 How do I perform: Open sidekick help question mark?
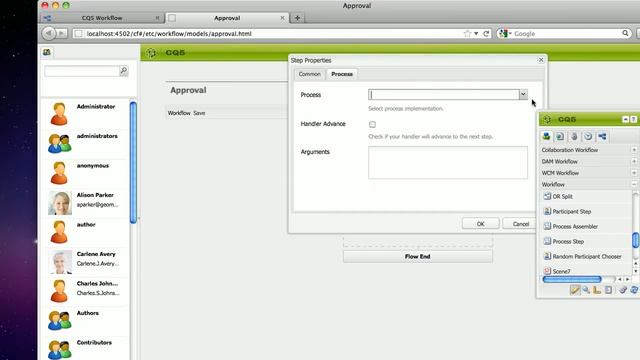coord(633,119)
